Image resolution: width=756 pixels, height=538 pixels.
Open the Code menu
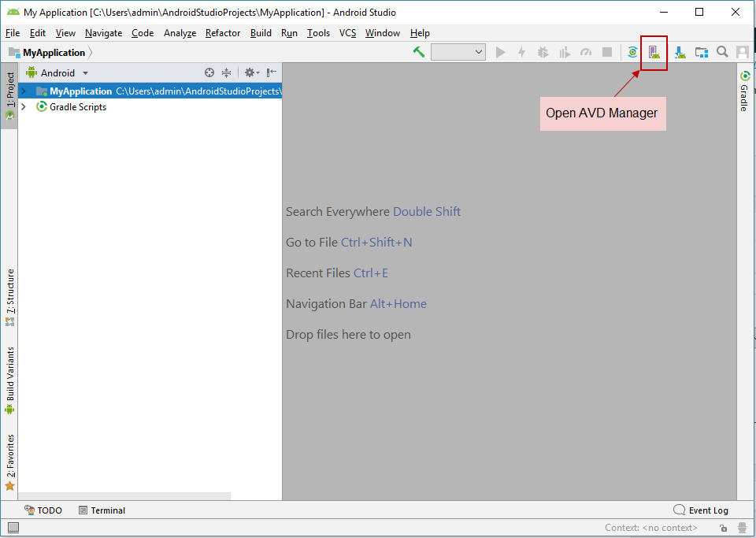(143, 33)
